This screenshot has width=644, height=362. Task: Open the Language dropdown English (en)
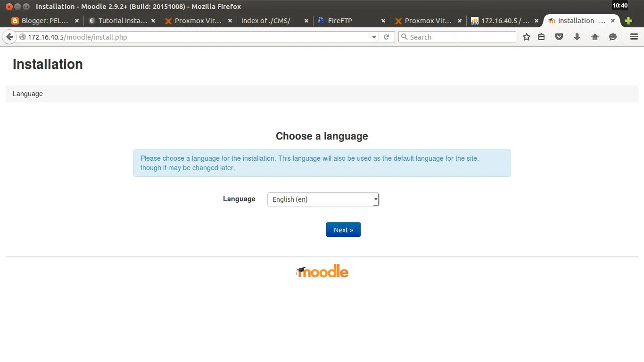(x=323, y=199)
